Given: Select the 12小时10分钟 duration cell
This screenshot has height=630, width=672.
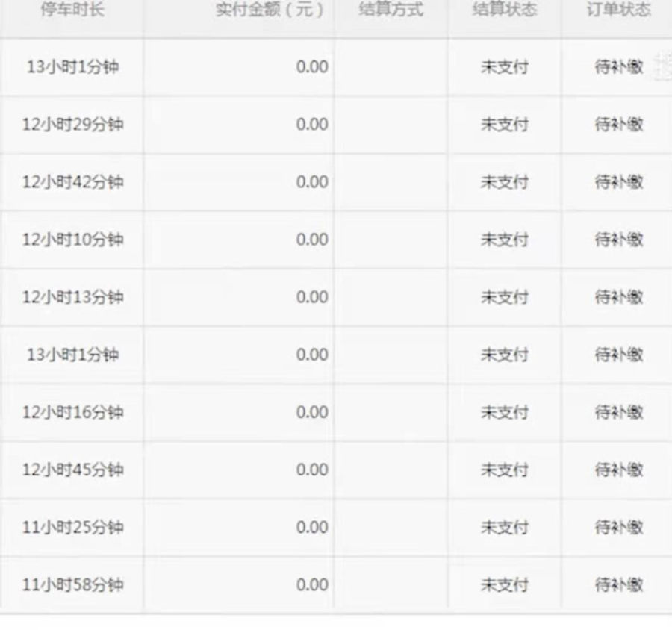Looking at the screenshot, I should pos(72,240).
